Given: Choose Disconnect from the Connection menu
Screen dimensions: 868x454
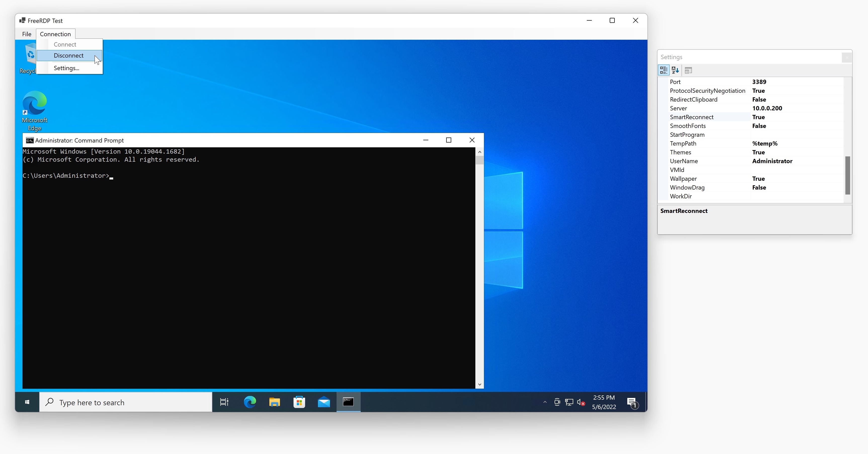Looking at the screenshot, I should coord(68,56).
